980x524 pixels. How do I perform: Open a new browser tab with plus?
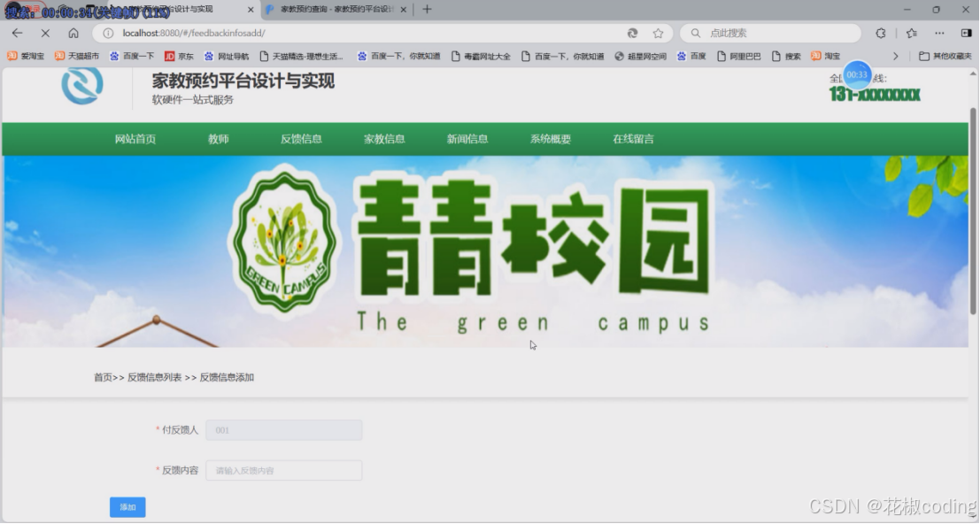point(428,10)
